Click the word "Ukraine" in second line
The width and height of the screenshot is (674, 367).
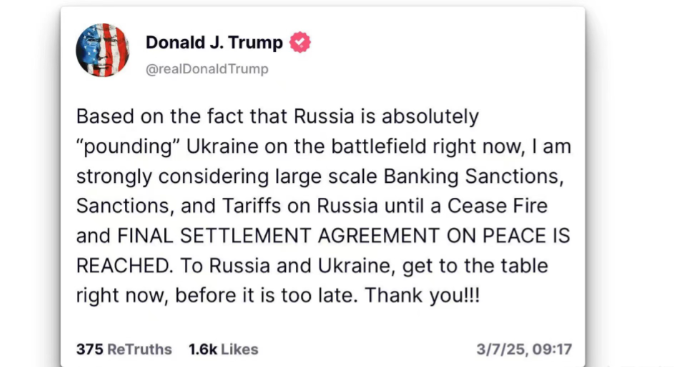point(222,147)
